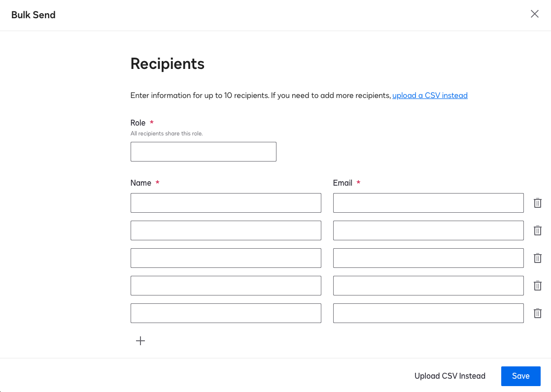Remove the third recipient row

538,258
